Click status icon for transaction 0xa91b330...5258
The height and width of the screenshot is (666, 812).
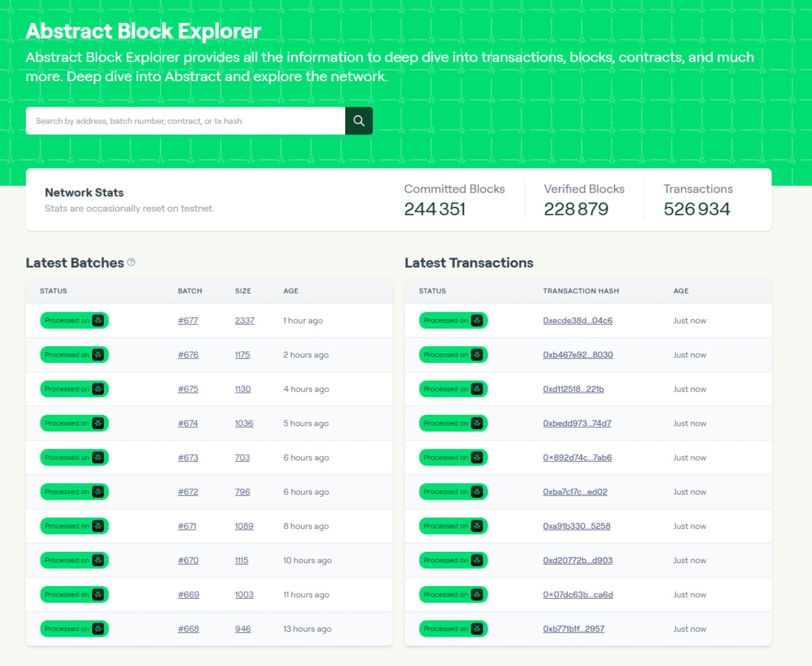click(x=477, y=526)
